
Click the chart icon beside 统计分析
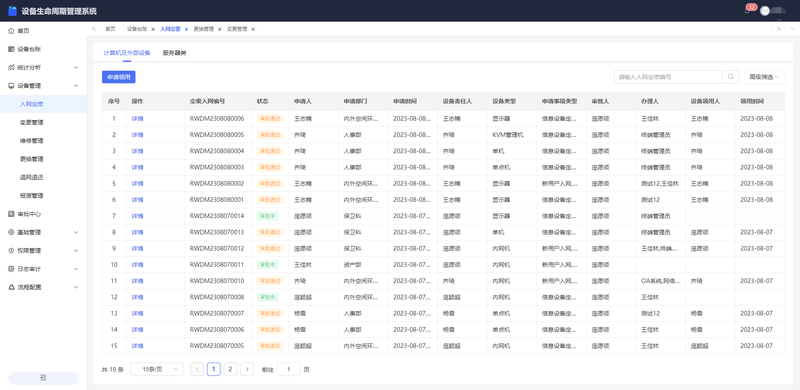pyautogui.click(x=11, y=67)
